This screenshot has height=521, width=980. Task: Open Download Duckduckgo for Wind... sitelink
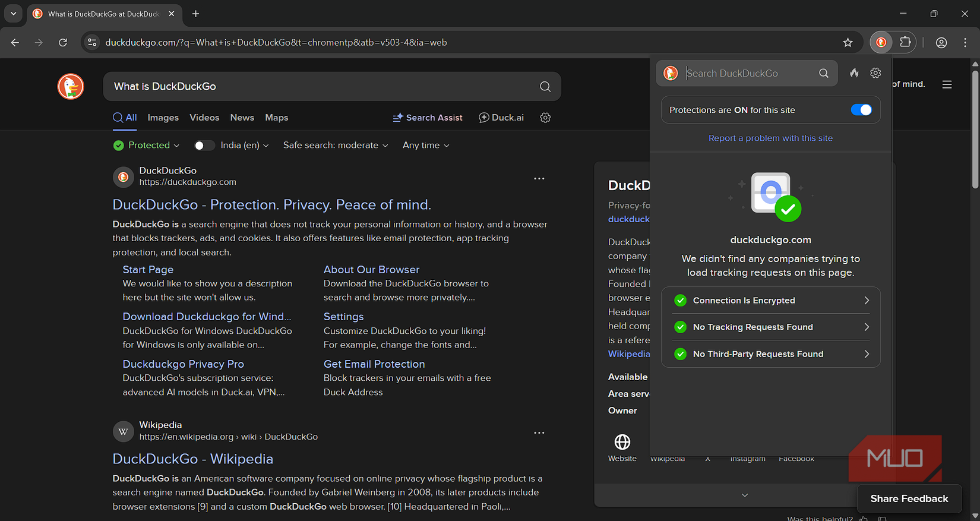pos(207,317)
